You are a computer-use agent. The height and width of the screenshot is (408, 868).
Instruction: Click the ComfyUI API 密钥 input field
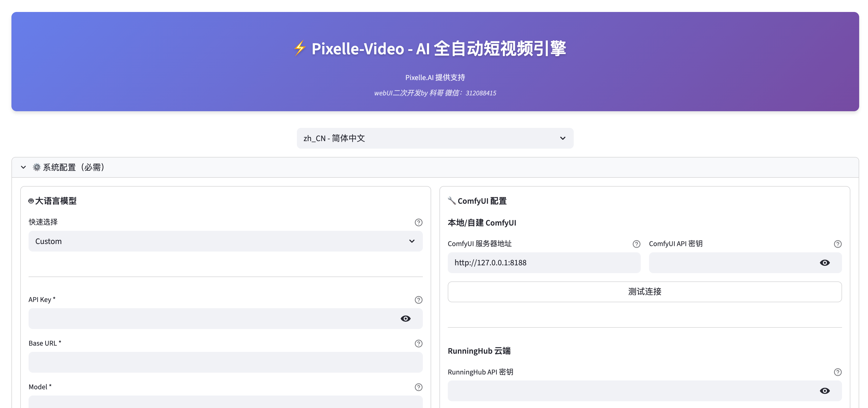731,263
